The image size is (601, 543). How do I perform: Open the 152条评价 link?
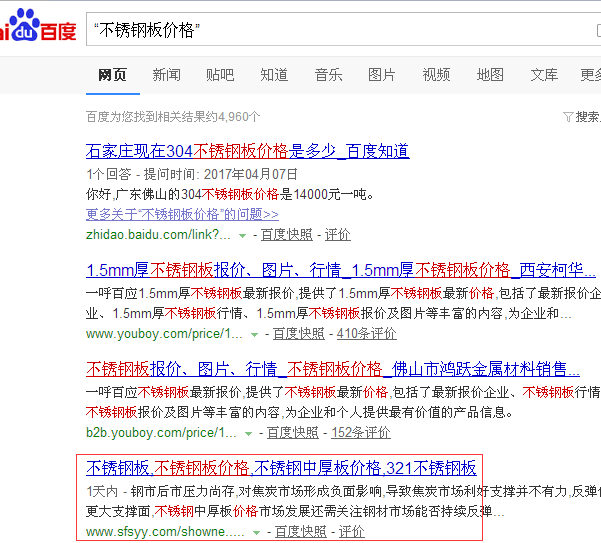pyautogui.click(x=361, y=433)
